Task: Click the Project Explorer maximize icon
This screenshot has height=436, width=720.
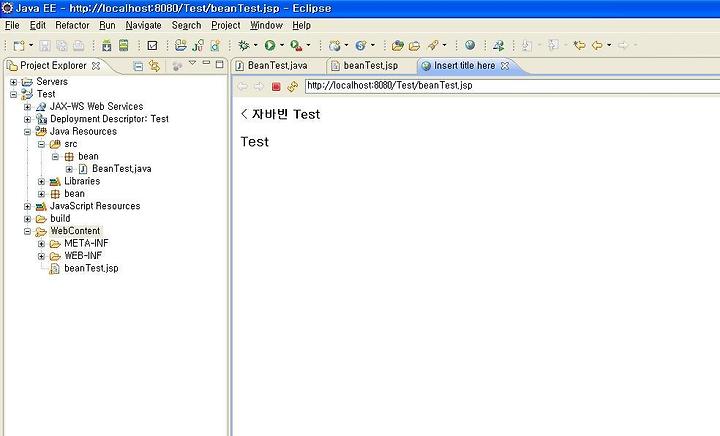Action: click(x=219, y=64)
